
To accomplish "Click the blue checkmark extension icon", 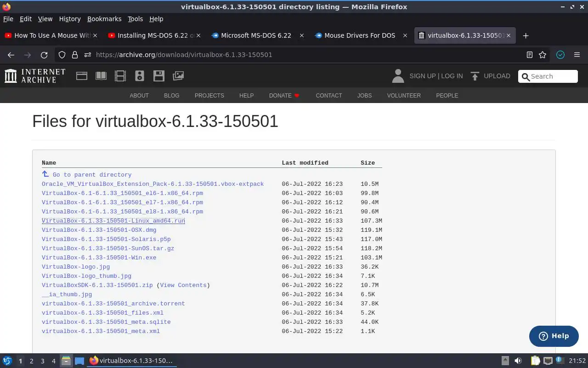I will (560, 55).
